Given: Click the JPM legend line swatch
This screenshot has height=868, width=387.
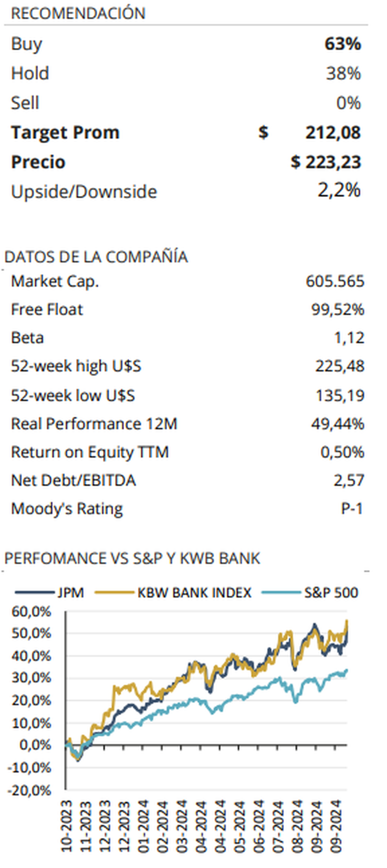Looking at the screenshot, I should coord(35,592).
